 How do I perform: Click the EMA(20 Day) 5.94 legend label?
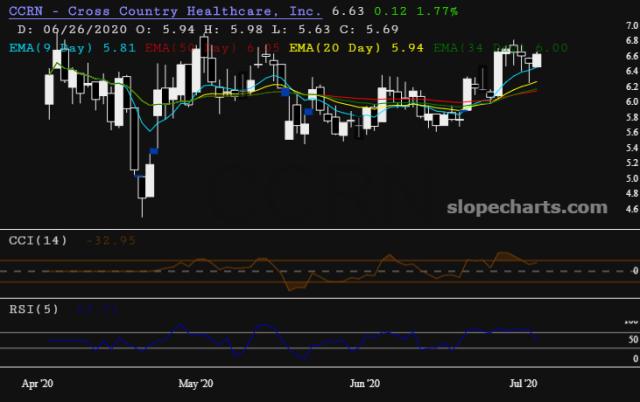pyautogui.click(x=356, y=48)
